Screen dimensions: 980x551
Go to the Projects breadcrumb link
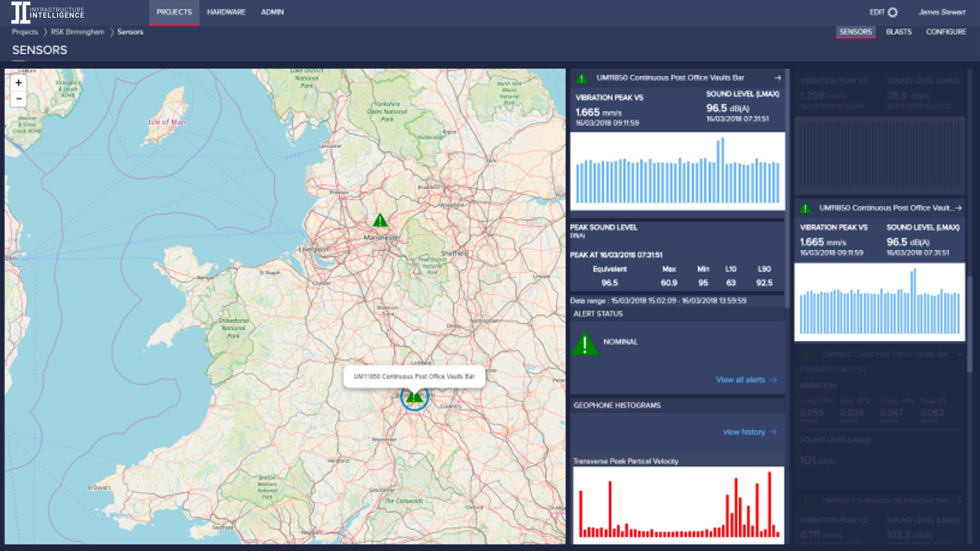[x=25, y=32]
